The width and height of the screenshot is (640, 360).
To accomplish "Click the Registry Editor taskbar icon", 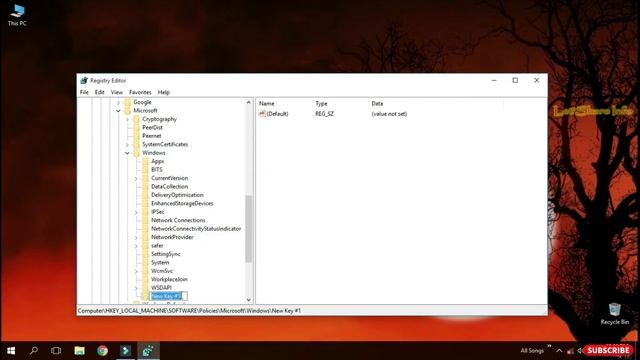I will click(x=148, y=351).
